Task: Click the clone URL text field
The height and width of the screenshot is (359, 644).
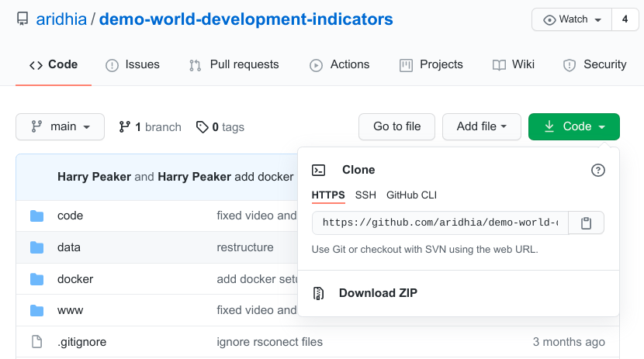Action: click(x=440, y=223)
